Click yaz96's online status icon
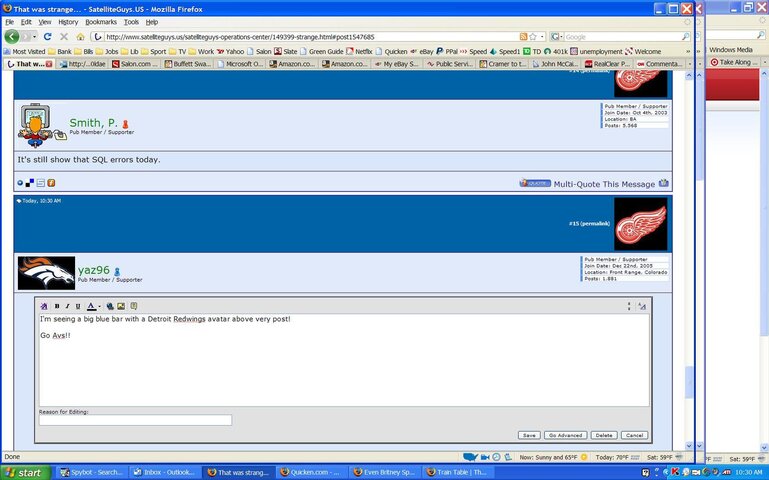 (x=117, y=271)
